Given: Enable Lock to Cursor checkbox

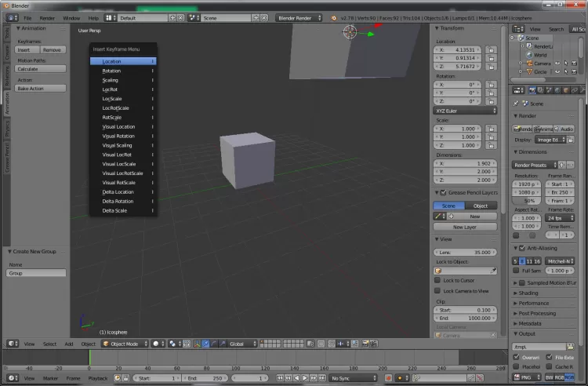Looking at the screenshot, I should [x=438, y=280].
